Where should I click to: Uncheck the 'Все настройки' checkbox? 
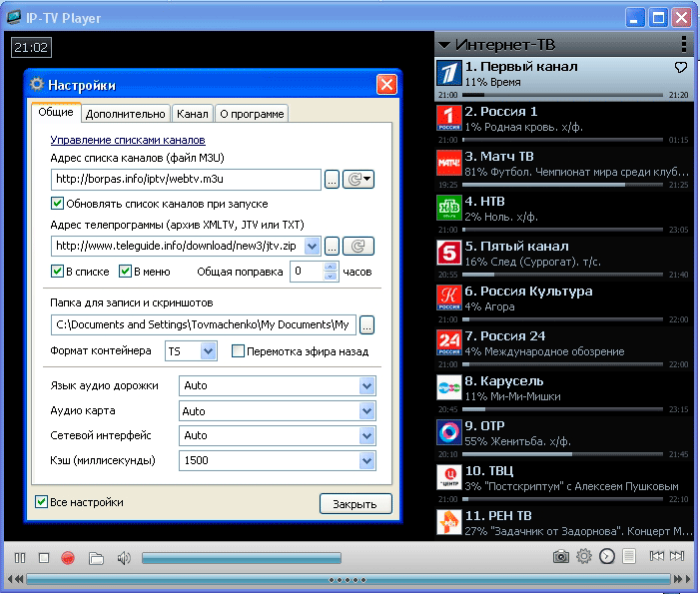pos(41,501)
